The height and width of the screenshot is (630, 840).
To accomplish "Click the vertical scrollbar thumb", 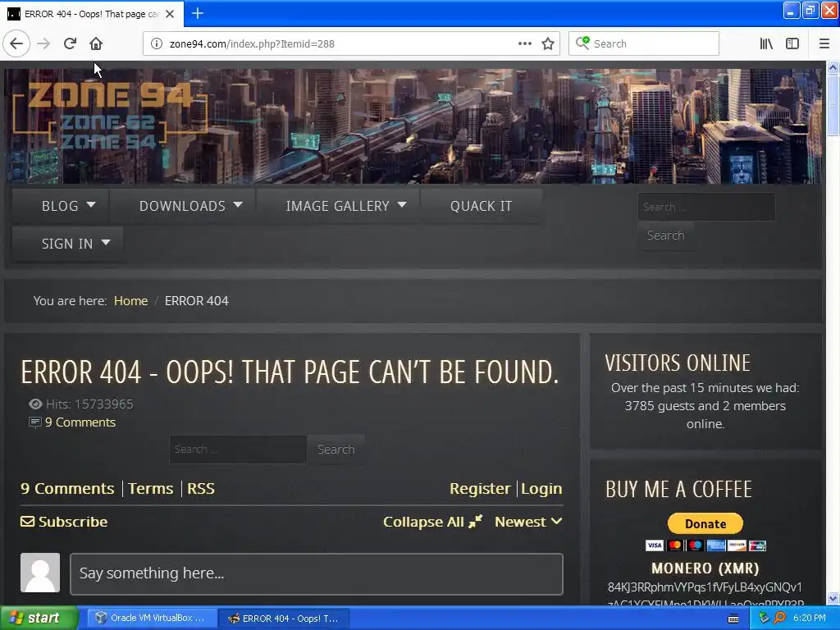I will coord(833,104).
